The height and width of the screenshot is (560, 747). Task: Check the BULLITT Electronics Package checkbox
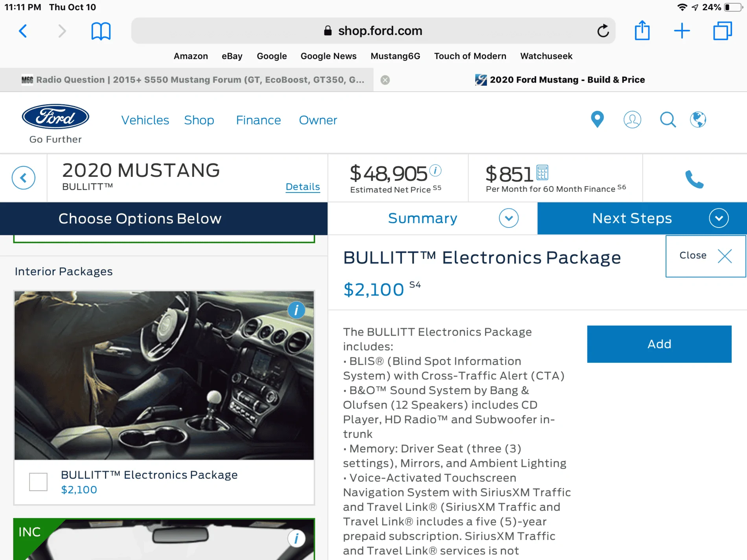[38, 482]
